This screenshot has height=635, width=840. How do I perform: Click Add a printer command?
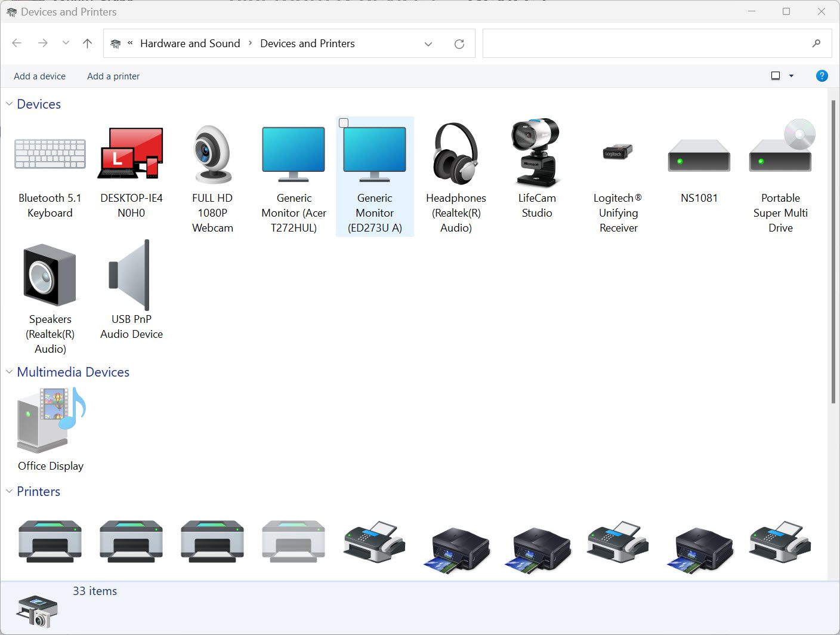pos(113,76)
